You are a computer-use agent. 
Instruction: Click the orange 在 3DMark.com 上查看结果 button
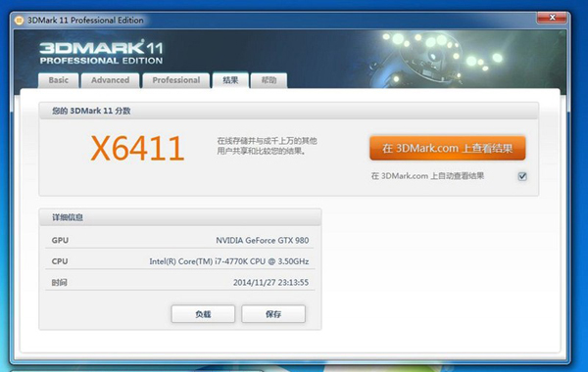pos(448,148)
